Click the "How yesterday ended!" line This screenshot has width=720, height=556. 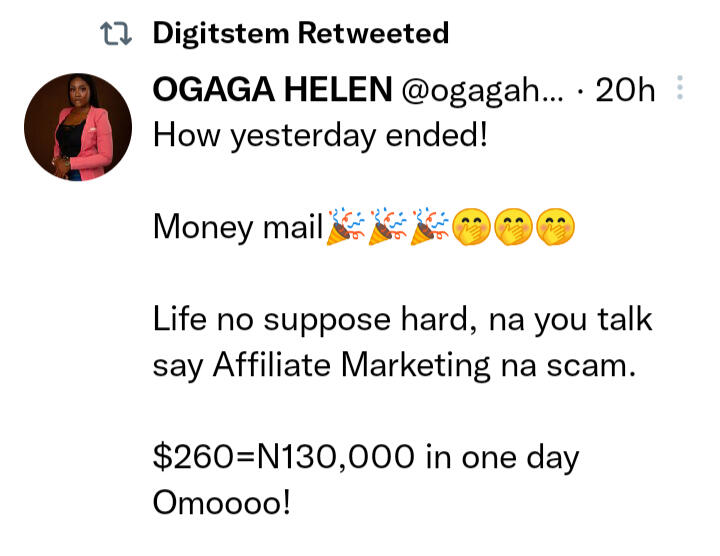click(320, 137)
